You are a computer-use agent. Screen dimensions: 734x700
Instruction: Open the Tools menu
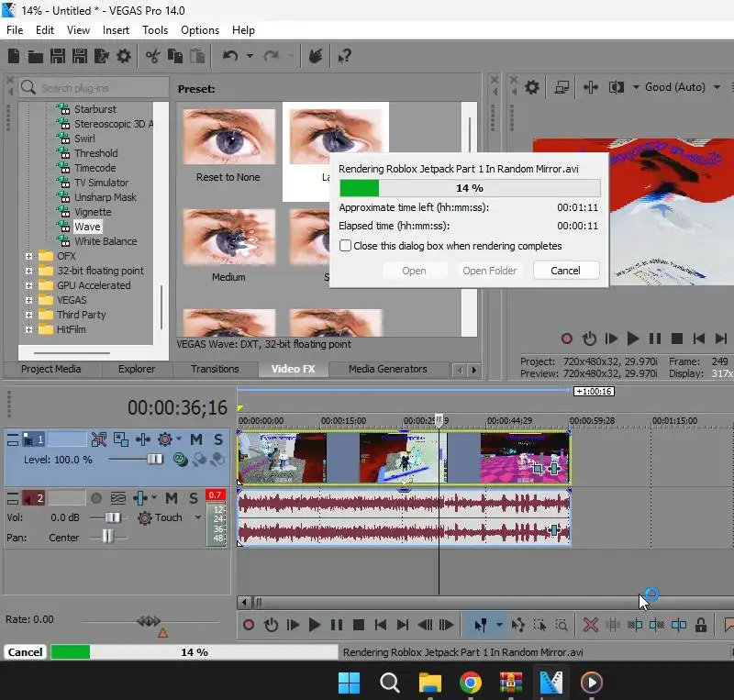[155, 30]
